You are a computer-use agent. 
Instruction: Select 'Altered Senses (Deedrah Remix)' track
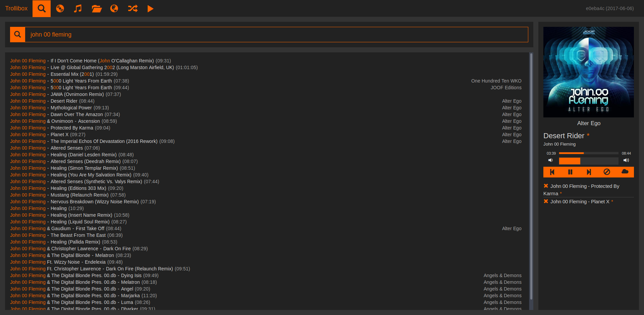[x=86, y=161]
